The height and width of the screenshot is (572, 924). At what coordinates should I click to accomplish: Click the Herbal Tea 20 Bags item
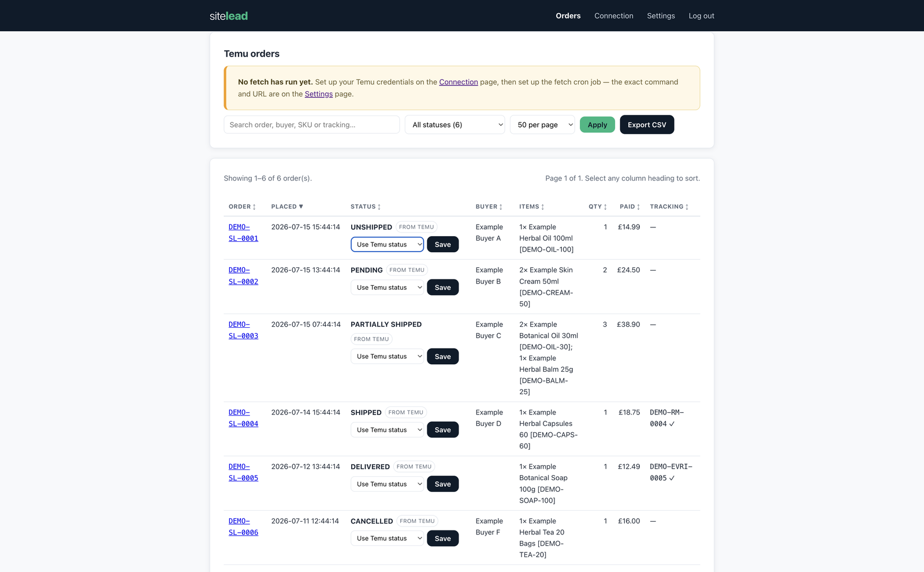pyautogui.click(x=542, y=538)
